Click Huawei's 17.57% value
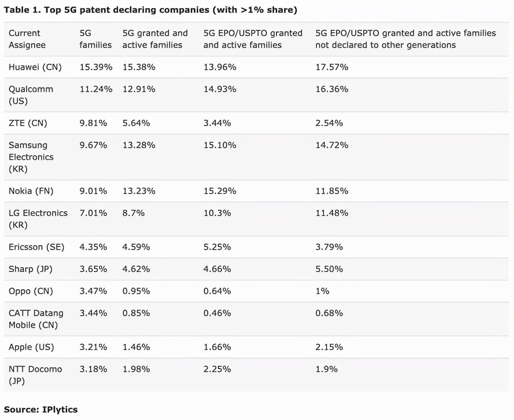 [x=331, y=67]
